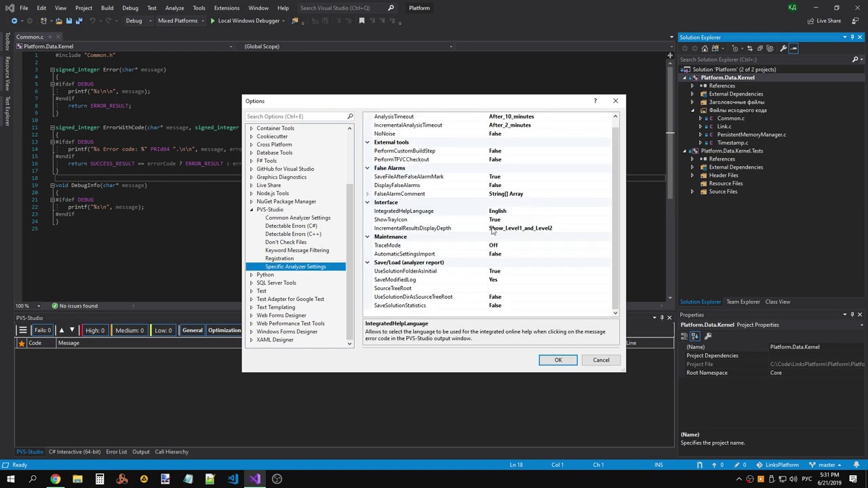Click the Open File toolbar icon
The image size is (868, 488).
coord(59,21)
